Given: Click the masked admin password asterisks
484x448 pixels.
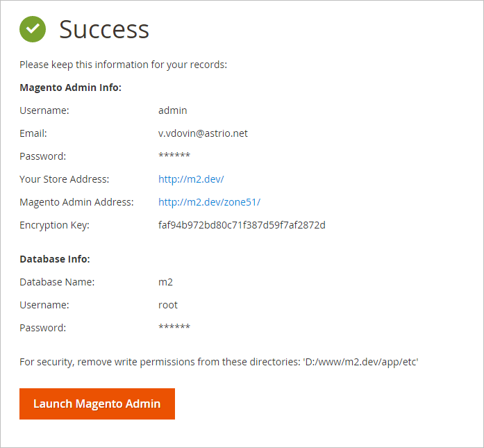Looking at the screenshot, I should tap(174, 156).
